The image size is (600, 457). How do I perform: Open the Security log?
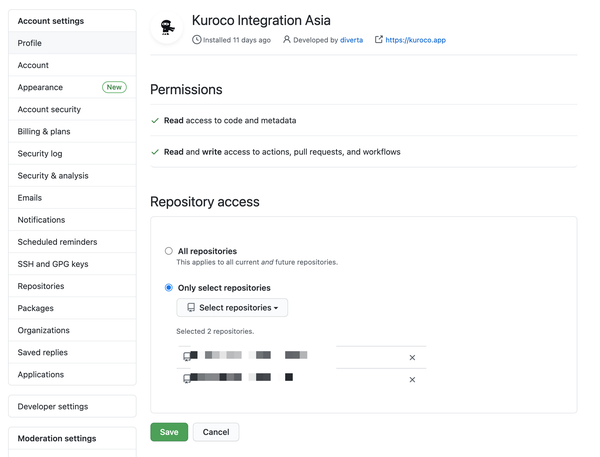[x=72, y=153]
